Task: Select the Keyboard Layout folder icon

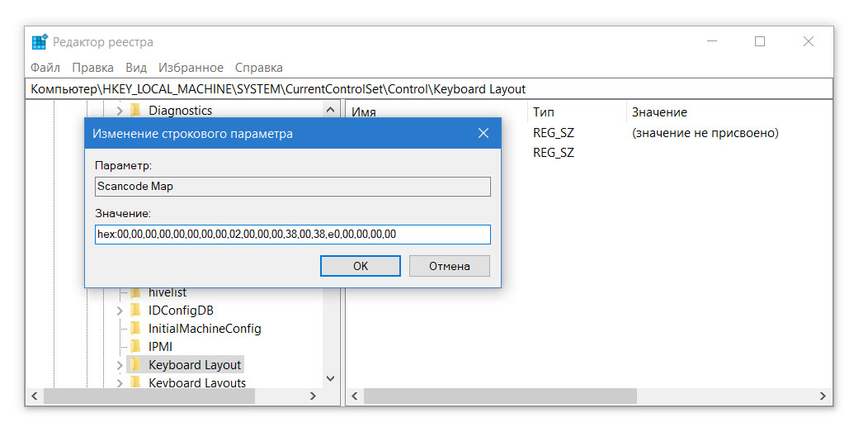Action: click(135, 364)
